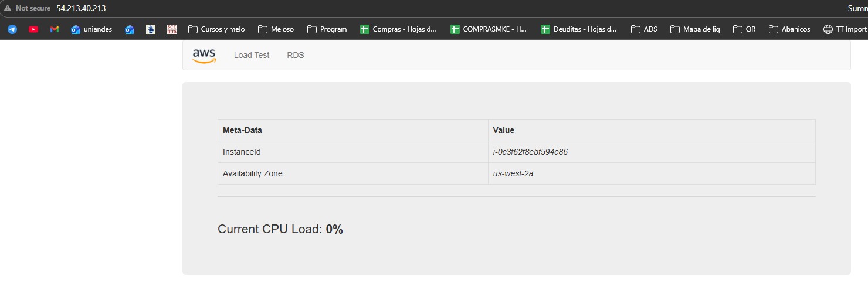Go to the RDS page
This screenshot has height=293, width=868.
pos(296,55)
